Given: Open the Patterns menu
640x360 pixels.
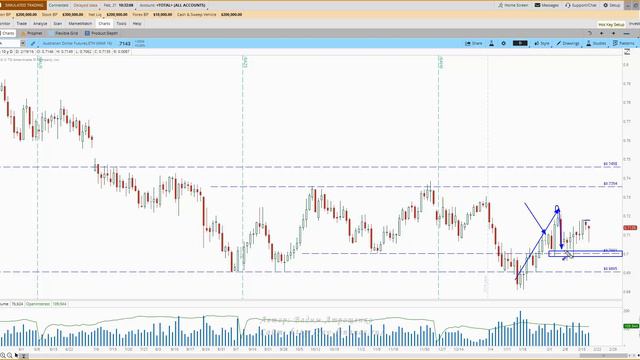Looking at the screenshot, I should [624, 43].
